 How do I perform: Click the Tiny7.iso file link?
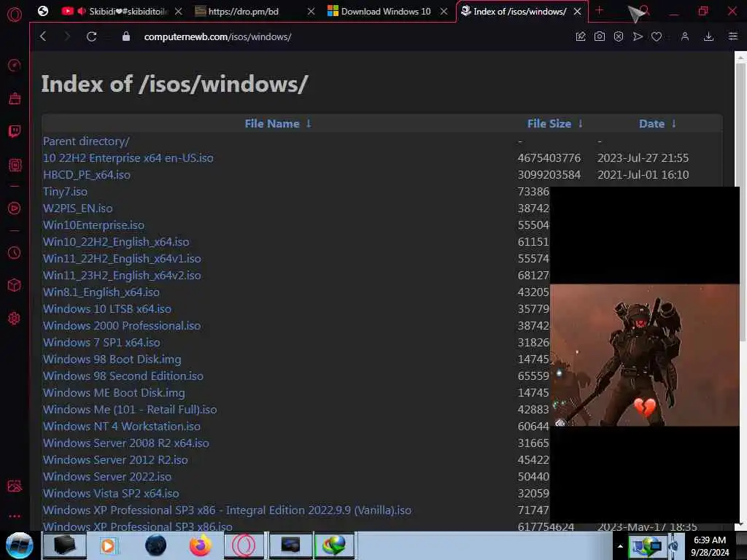point(65,192)
